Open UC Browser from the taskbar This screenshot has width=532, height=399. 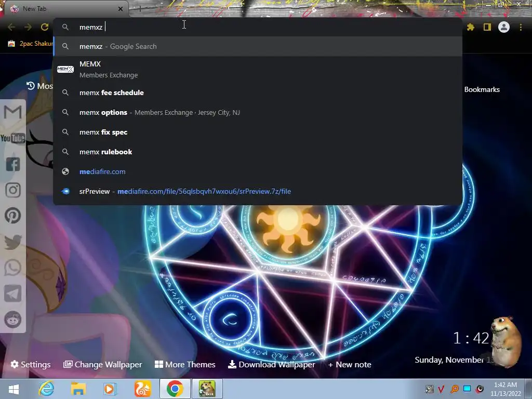pyautogui.click(x=142, y=389)
